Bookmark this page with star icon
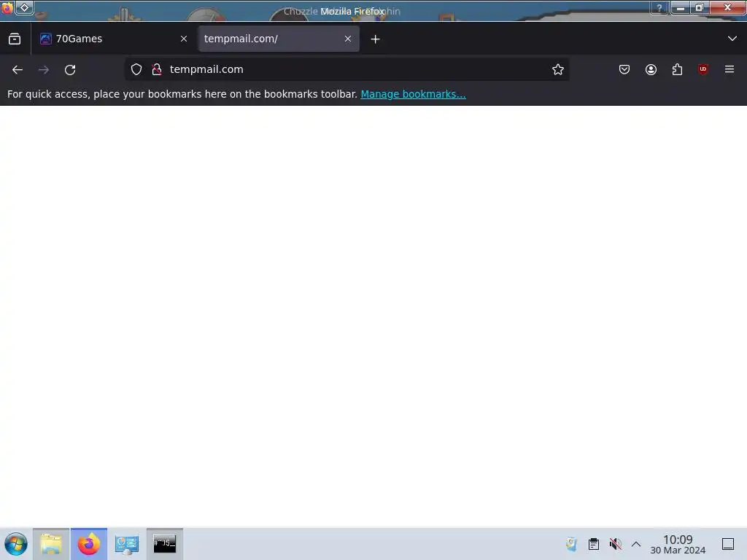Image resolution: width=747 pixels, height=560 pixels. [558, 69]
